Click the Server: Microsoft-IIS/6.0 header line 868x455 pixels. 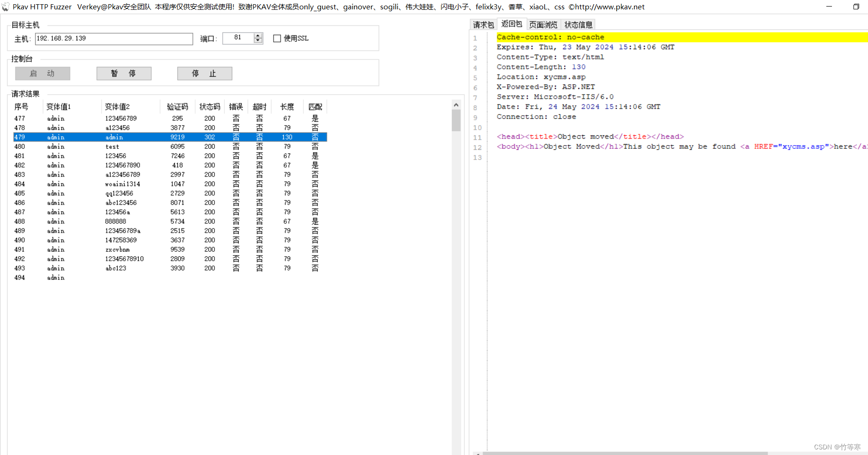[555, 97]
